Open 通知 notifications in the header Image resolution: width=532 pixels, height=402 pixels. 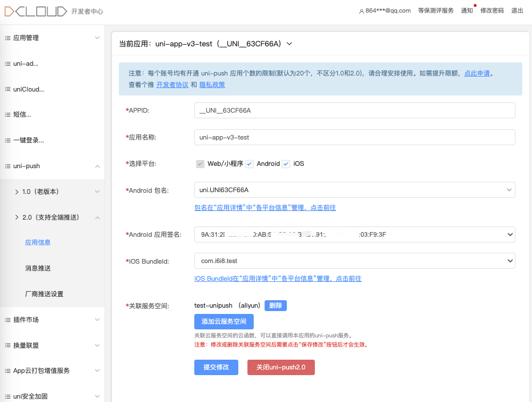pyautogui.click(x=467, y=10)
